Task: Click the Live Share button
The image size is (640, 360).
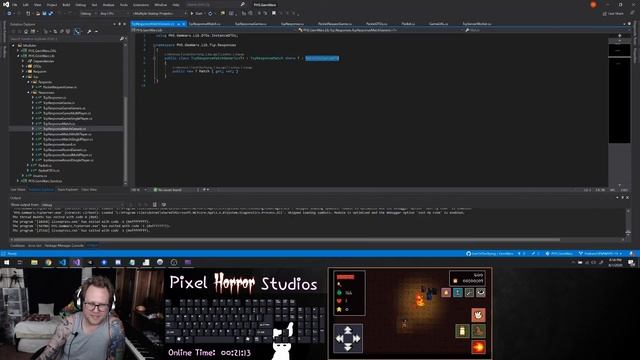Action: point(613,13)
